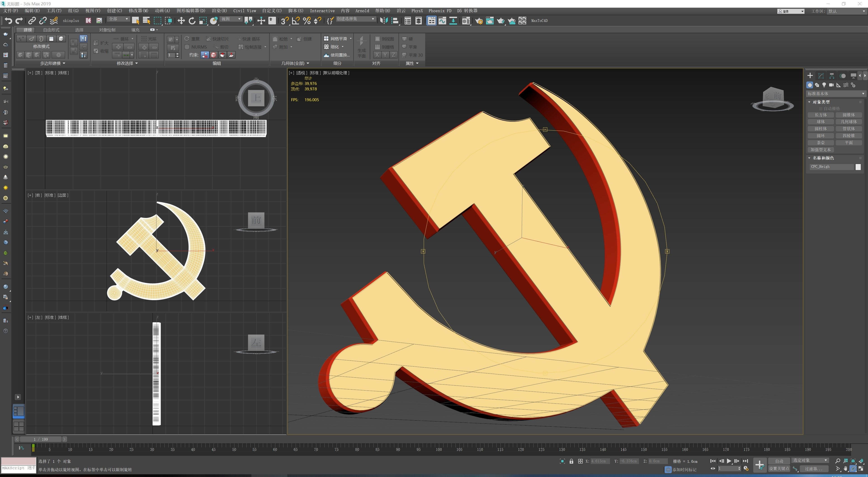Toggle selection lock padlock icon
This screenshot has height=477, width=868.
pos(571,461)
